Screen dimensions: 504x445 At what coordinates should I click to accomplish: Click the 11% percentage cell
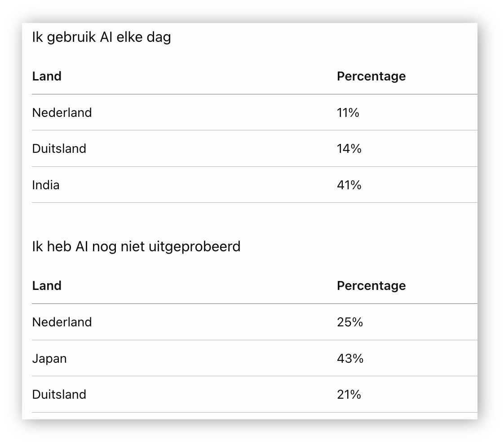[x=348, y=112]
